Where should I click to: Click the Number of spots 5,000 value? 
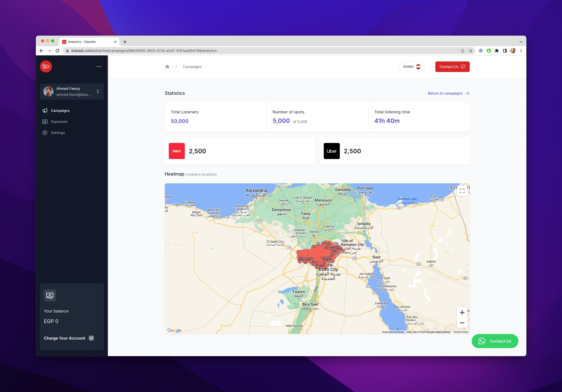[x=281, y=121]
